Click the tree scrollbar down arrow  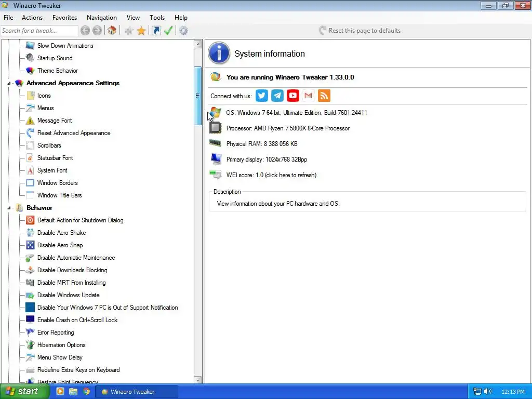pos(198,380)
